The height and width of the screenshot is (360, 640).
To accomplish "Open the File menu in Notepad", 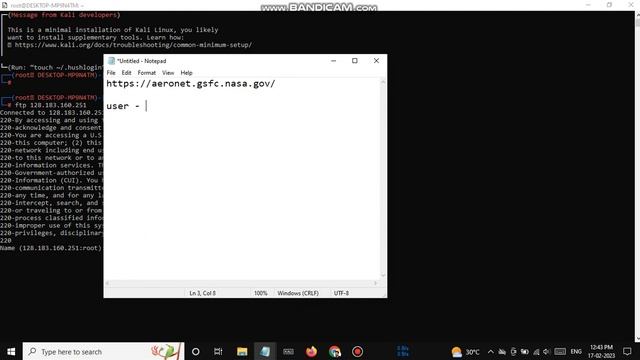I will pyautogui.click(x=111, y=73).
